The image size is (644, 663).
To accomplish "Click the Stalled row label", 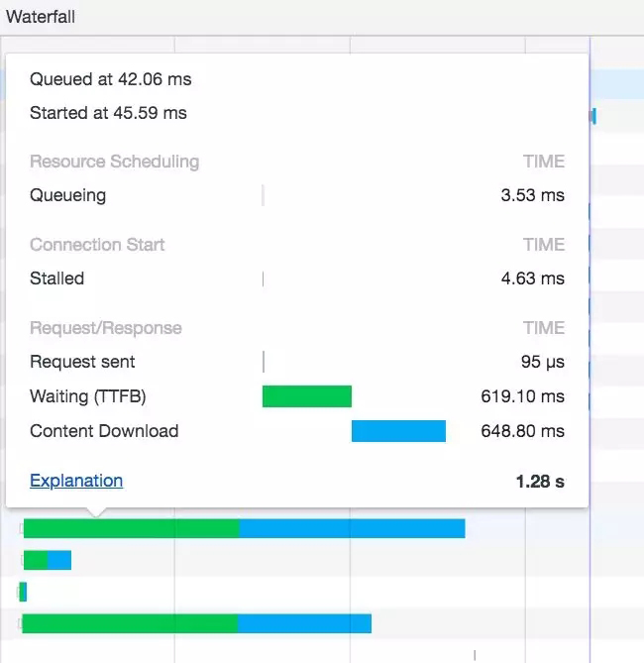I will coord(57,278).
